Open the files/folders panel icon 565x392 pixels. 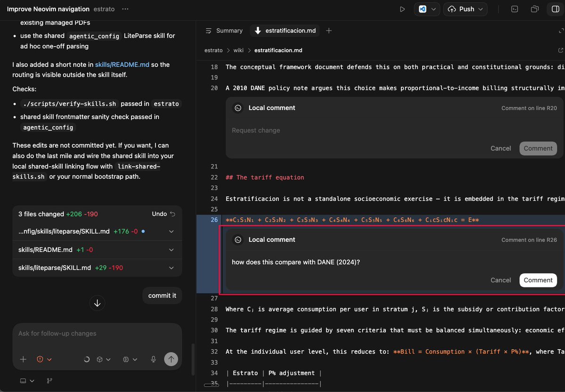tap(534, 9)
